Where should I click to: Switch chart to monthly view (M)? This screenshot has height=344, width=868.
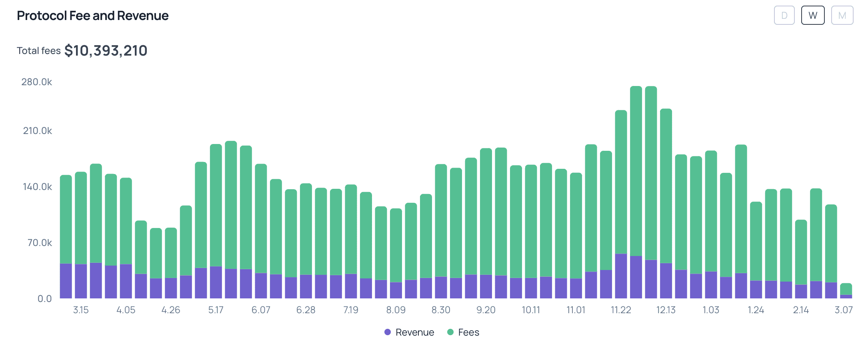pyautogui.click(x=842, y=16)
